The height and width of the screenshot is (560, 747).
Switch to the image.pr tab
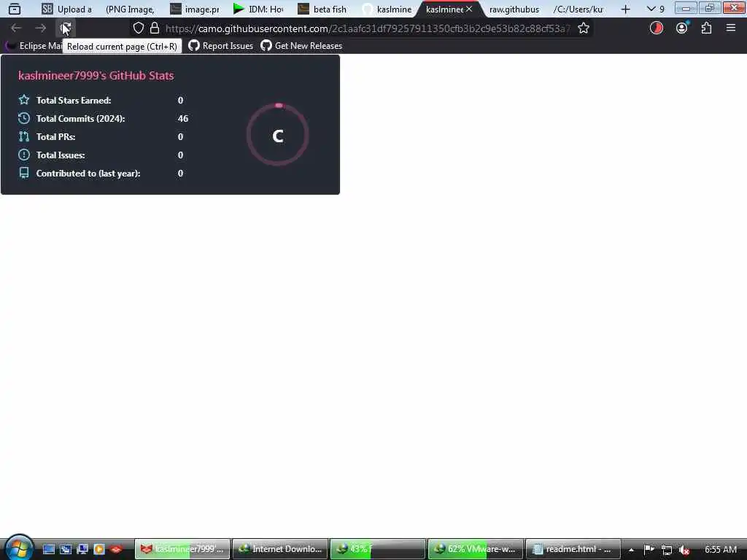pos(195,9)
